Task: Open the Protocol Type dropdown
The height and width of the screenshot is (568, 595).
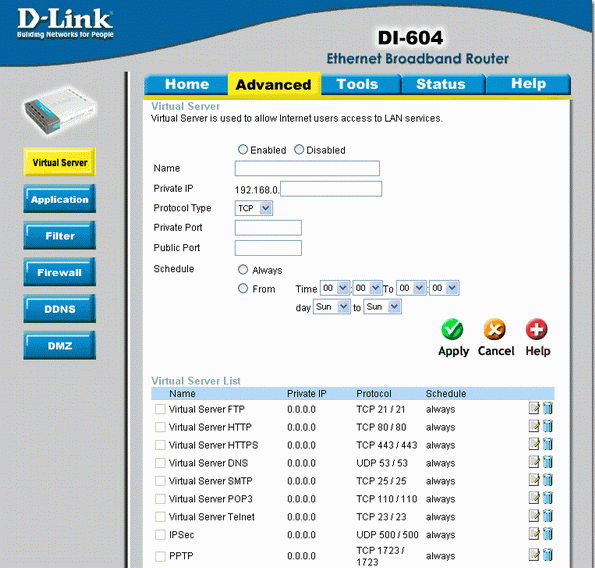Action: click(x=253, y=208)
